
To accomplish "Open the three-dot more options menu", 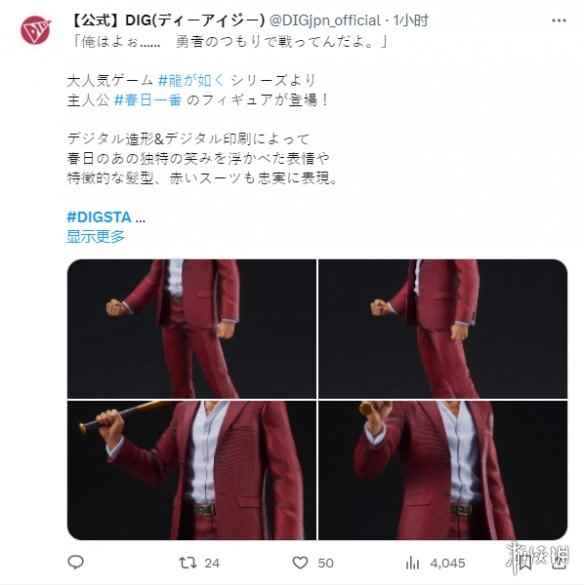I will pyautogui.click(x=559, y=21).
